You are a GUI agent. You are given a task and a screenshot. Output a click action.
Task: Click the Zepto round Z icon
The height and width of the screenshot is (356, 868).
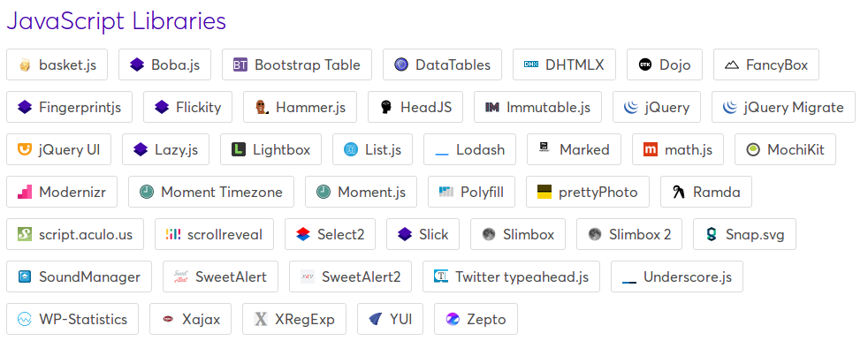pyautogui.click(x=453, y=320)
